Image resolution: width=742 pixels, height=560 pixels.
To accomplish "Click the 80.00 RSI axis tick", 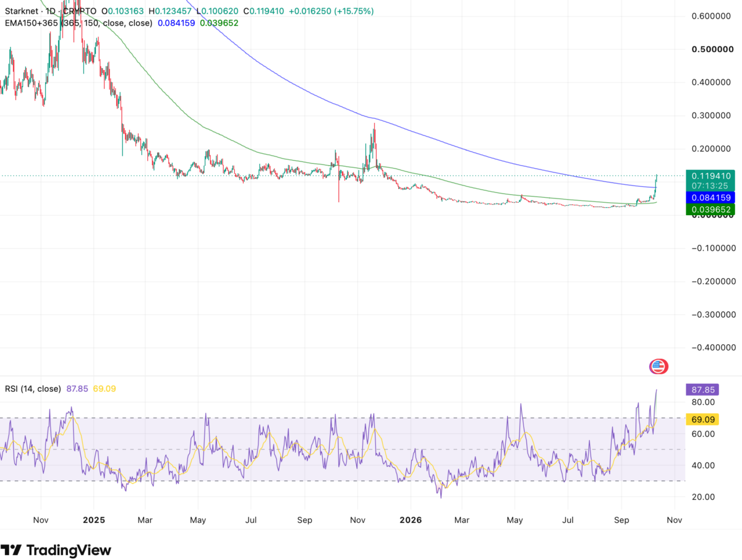I will click(704, 403).
